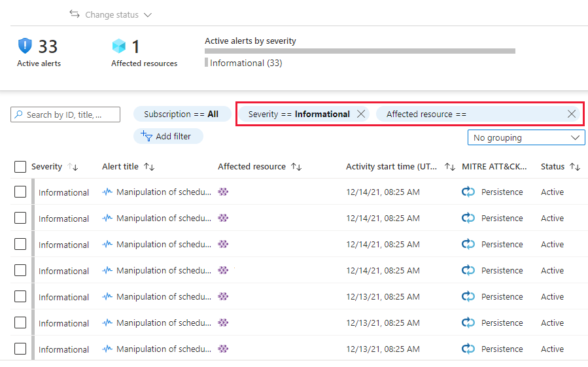The image size is (588, 367).
Task: Open the Subscription == All filter
Action: tap(181, 114)
